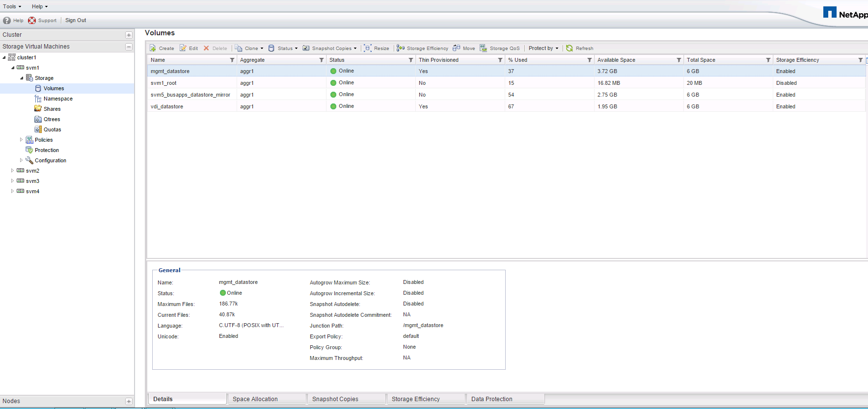868x409 pixels.
Task: Open the Help menu in menu bar
Action: click(x=40, y=6)
